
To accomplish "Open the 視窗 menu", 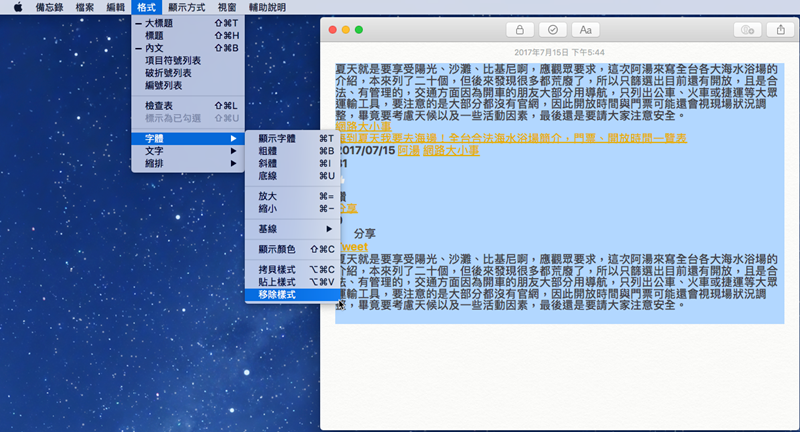I will [x=227, y=7].
